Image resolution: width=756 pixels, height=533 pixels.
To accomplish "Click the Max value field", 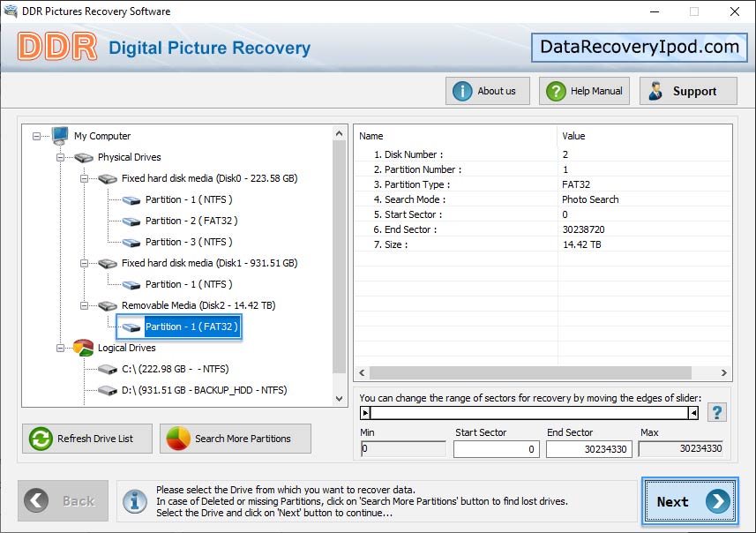I will pos(681,449).
